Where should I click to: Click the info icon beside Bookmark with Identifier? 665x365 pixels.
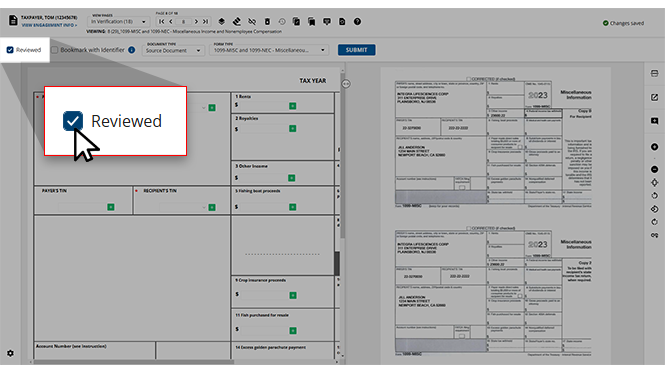[131, 50]
